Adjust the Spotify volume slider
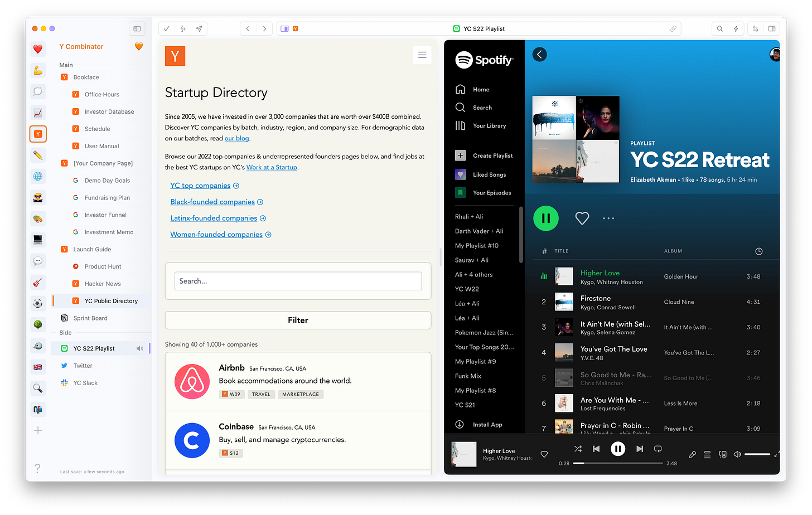This screenshot has height=515, width=812. tap(757, 454)
